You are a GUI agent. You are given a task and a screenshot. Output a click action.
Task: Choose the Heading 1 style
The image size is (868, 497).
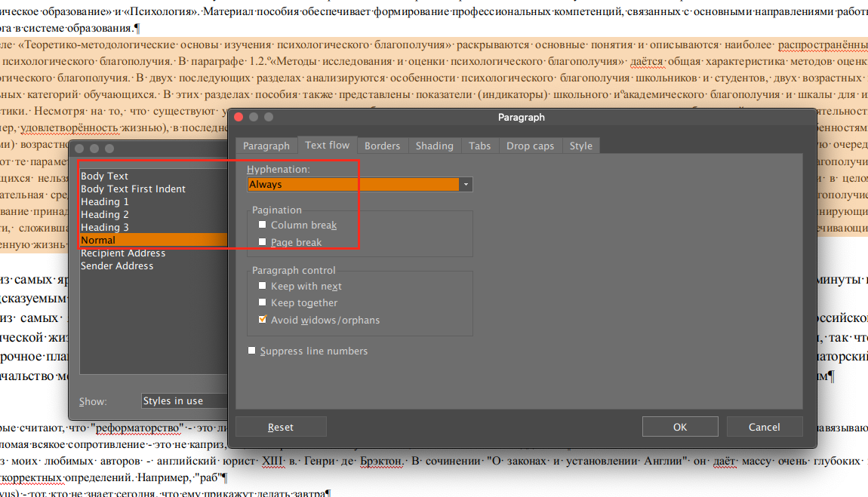point(105,201)
